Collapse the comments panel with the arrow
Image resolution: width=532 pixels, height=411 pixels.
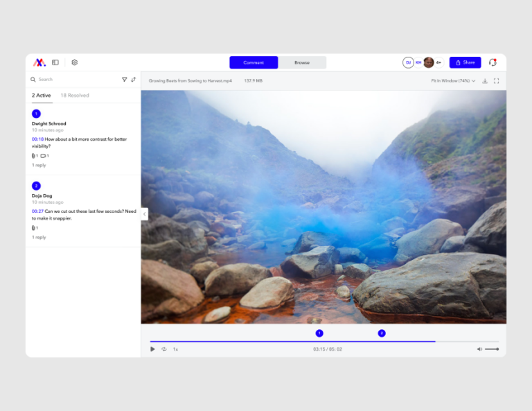click(x=144, y=214)
